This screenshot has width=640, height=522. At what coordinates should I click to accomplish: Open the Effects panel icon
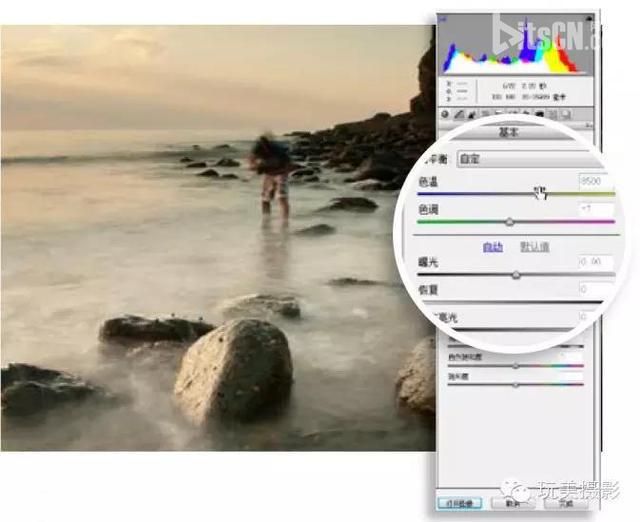(526, 112)
